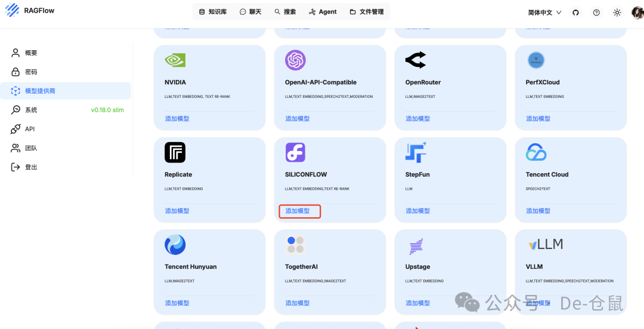Open API in the sidebar

click(66, 129)
